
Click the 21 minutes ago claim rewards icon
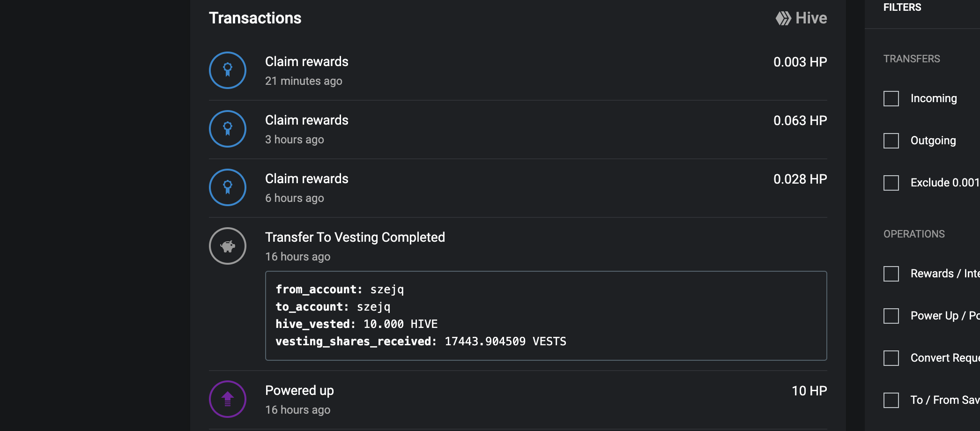coord(228,70)
